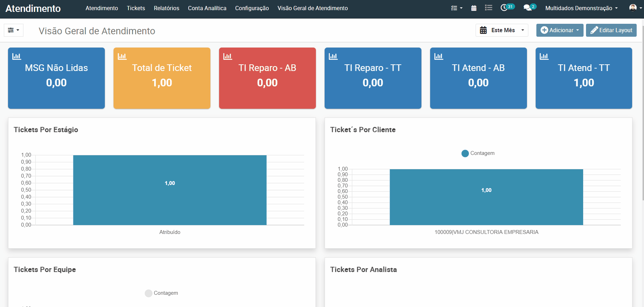Click chart icon on MSG Não Lidas card
The width and height of the screenshot is (644, 307).
pos(17,56)
